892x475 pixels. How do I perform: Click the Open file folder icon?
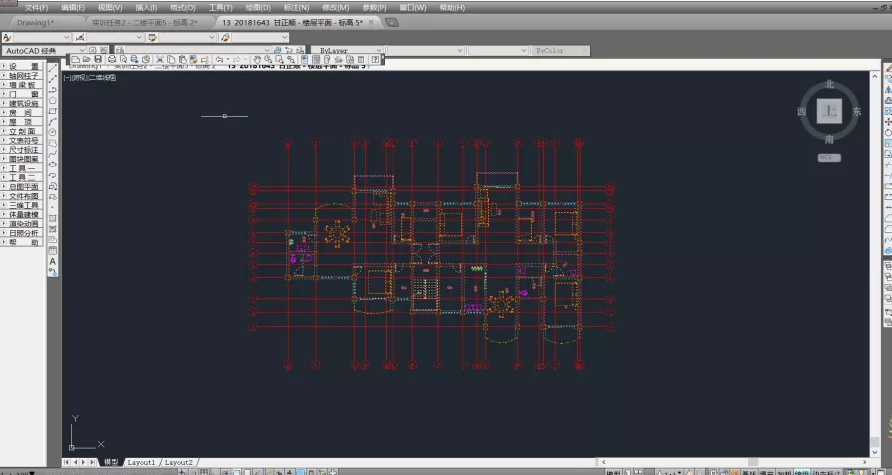(86, 59)
